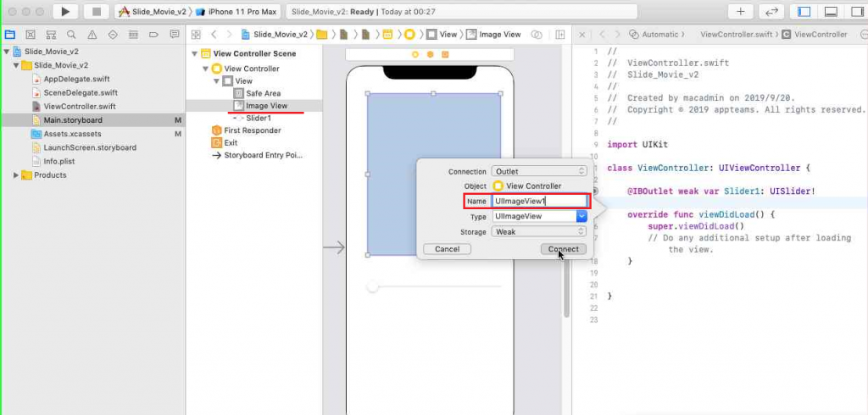Stop the running scheme
The image size is (868, 415).
click(x=97, y=12)
